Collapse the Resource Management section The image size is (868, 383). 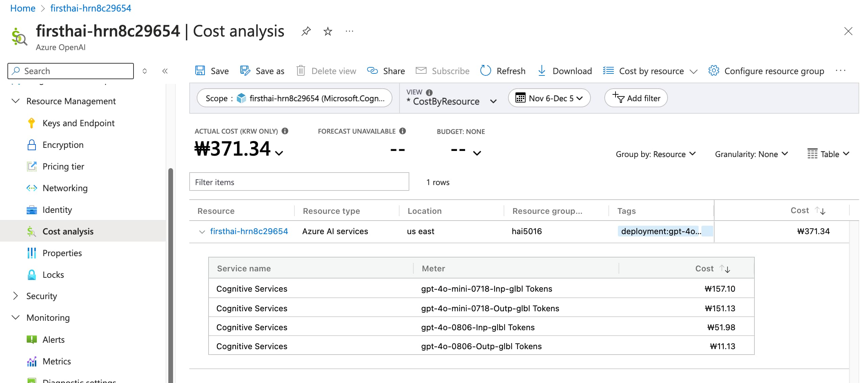coord(16,101)
